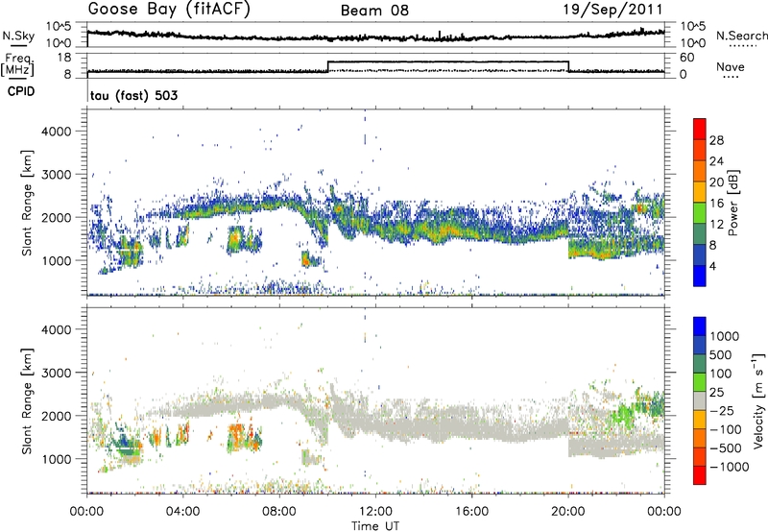This screenshot has height=532, width=768.
Task: Click the "08:00" time tick label
Action: click(x=278, y=512)
